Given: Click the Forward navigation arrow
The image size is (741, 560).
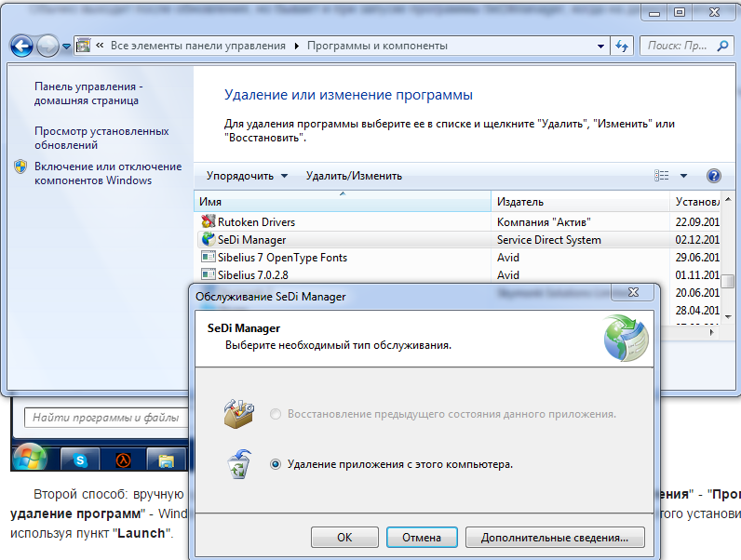Looking at the screenshot, I should point(47,46).
